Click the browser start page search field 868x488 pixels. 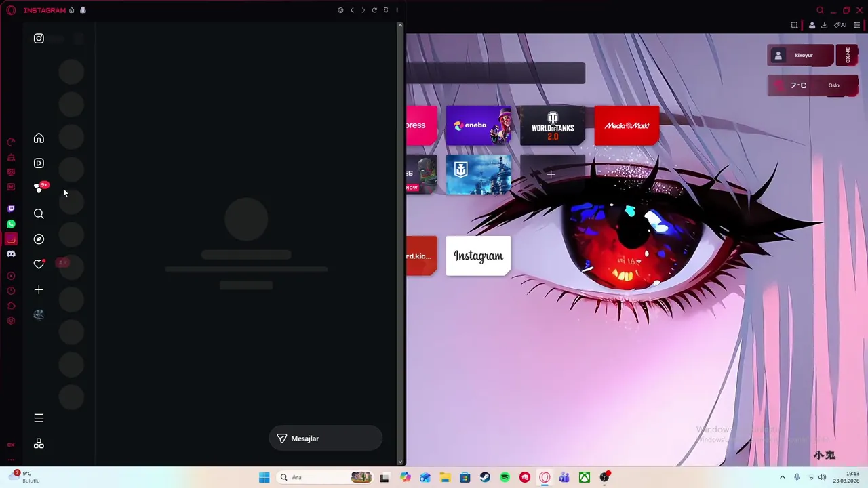[x=496, y=73]
